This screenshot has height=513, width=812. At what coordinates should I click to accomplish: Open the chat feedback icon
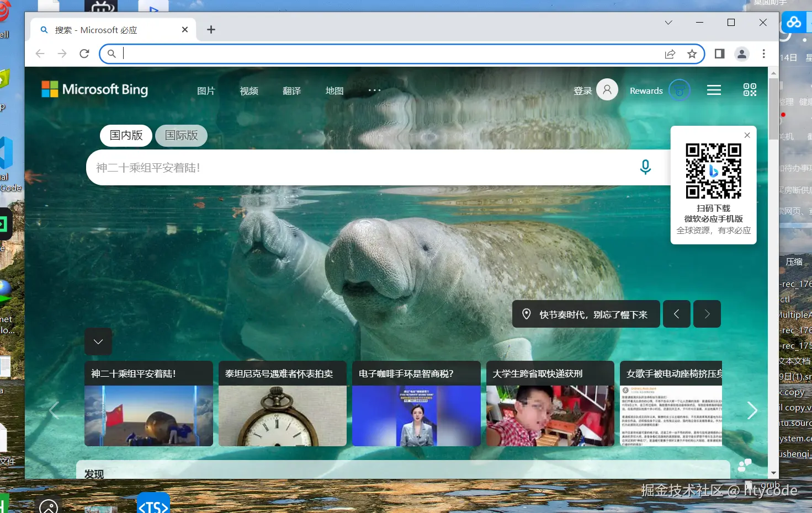pos(745,466)
